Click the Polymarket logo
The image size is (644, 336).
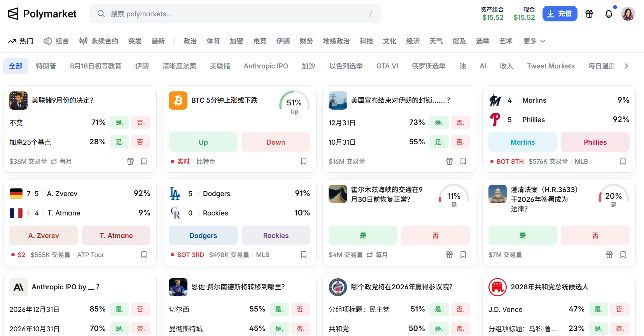pos(42,14)
